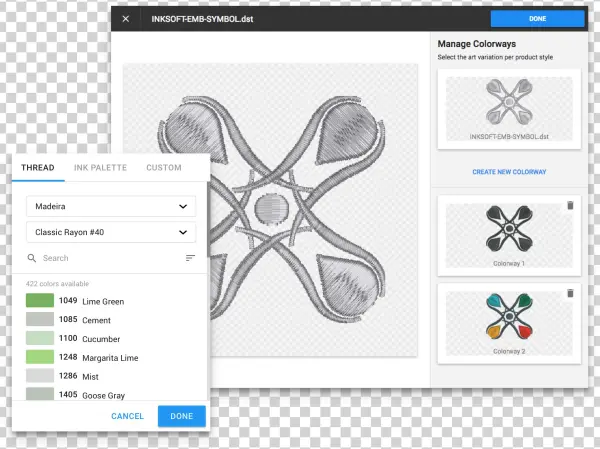
Task: Select the 1085 Cement swatch
Action: tap(40, 319)
